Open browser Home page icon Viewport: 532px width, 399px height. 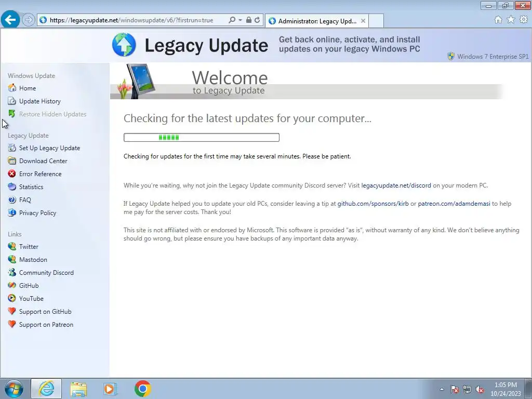(498, 20)
